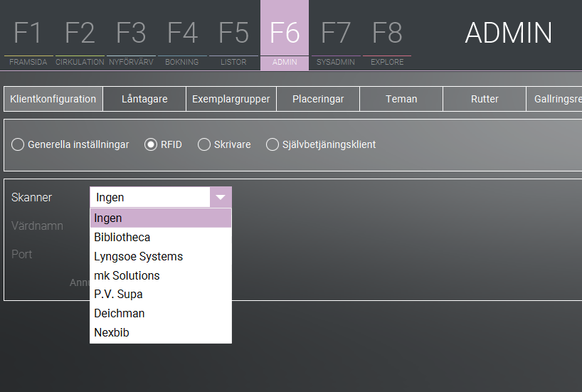Image resolution: width=582 pixels, height=392 pixels.
Task: Select Nexbib scanner option
Action: [161, 332]
